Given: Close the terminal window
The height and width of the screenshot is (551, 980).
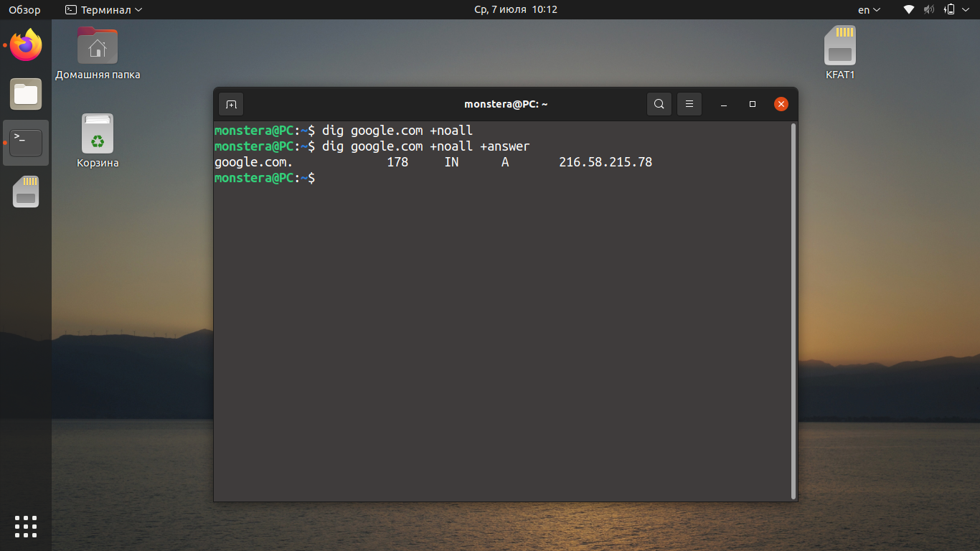Looking at the screenshot, I should (x=781, y=104).
